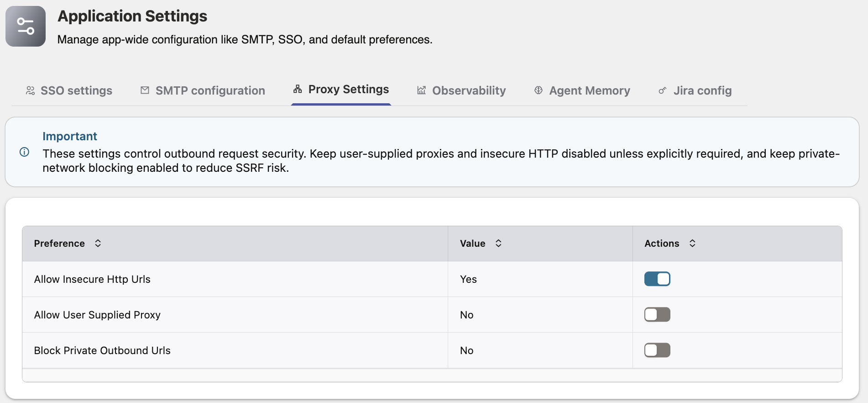Image resolution: width=868 pixels, height=403 pixels.
Task: Click the Proxy Settings network icon
Action: coord(298,89)
